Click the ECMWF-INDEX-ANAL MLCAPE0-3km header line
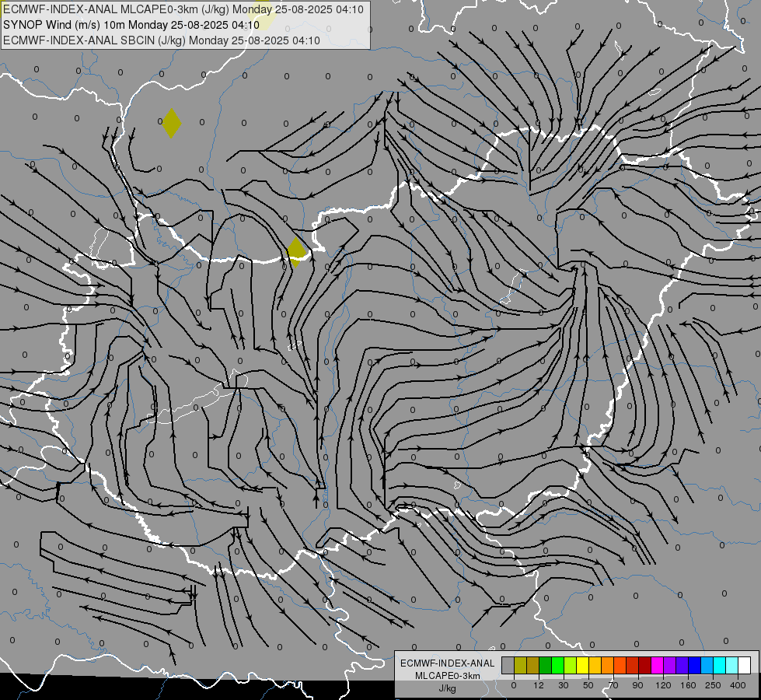The image size is (761, 700). [183, 9]
